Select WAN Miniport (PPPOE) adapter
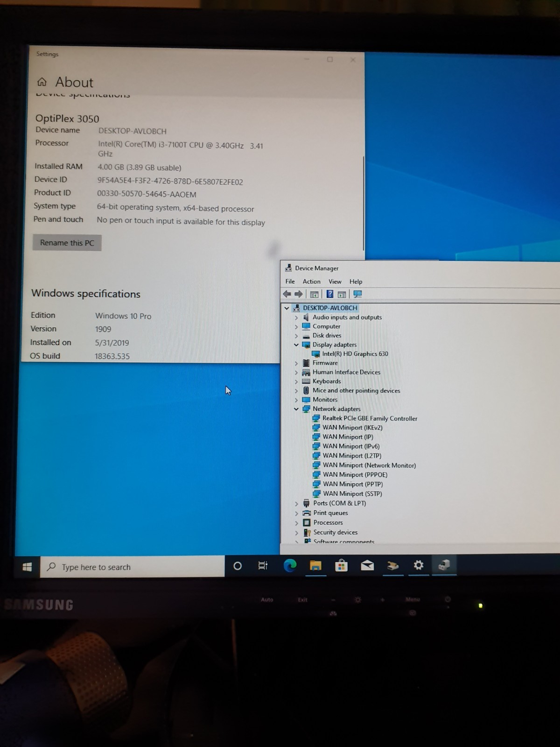This screenshot has height=747, width=560. tap(356, 475)
